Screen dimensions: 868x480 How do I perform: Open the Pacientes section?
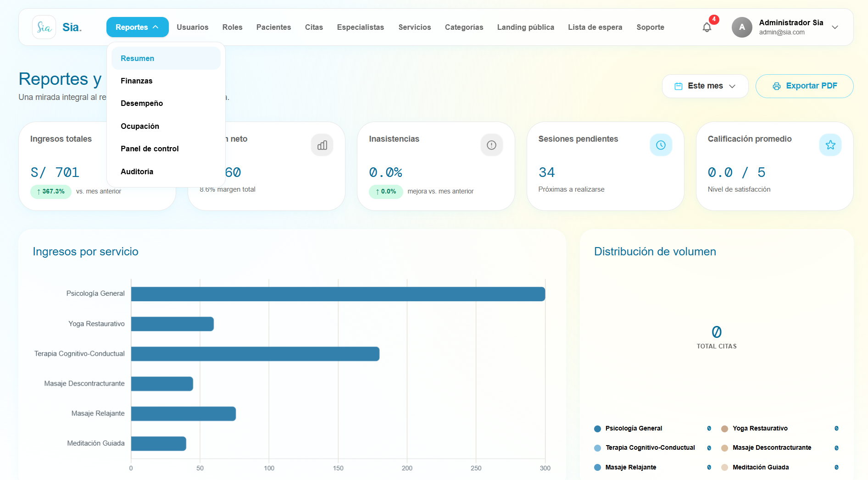click(273, 27)
